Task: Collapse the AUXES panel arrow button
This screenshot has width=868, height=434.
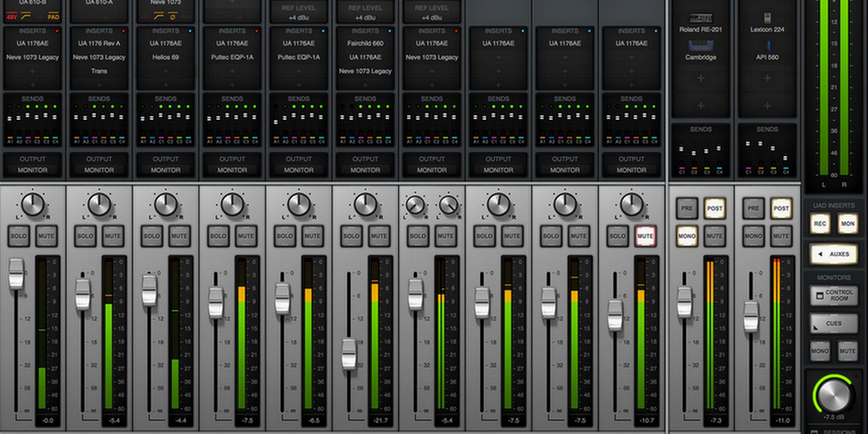Action: [x=833, y=254]
